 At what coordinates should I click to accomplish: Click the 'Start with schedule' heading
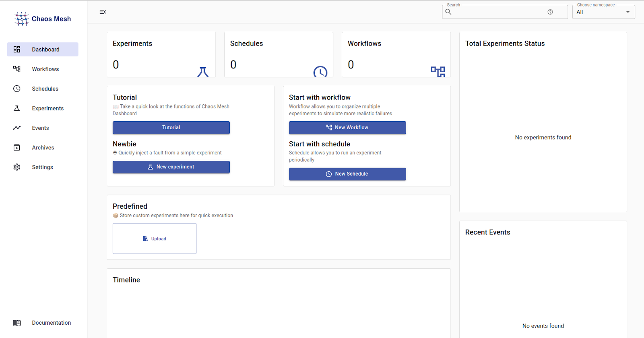pyautogui.click(x=320, y=144)
